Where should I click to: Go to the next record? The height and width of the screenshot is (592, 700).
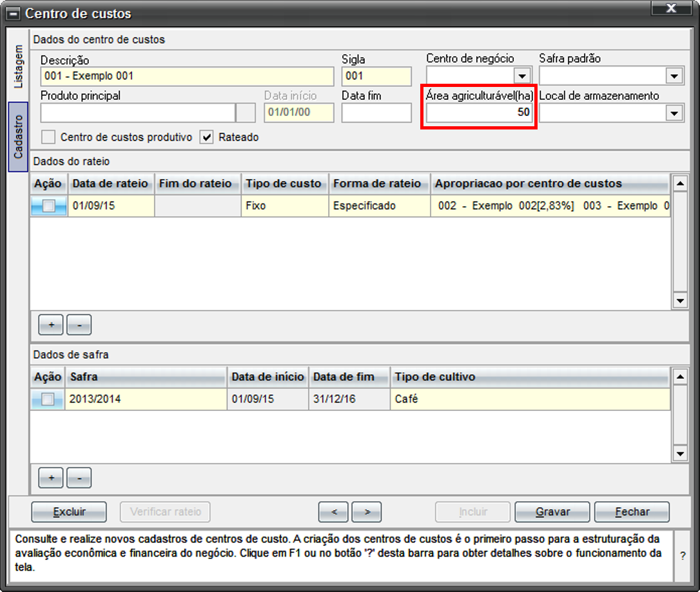click(x=367, y=511)
